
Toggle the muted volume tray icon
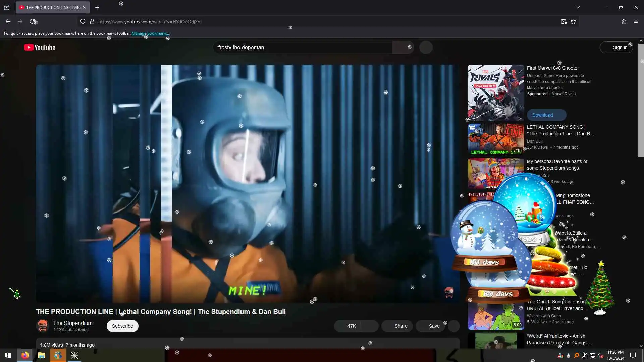(601, 355)
